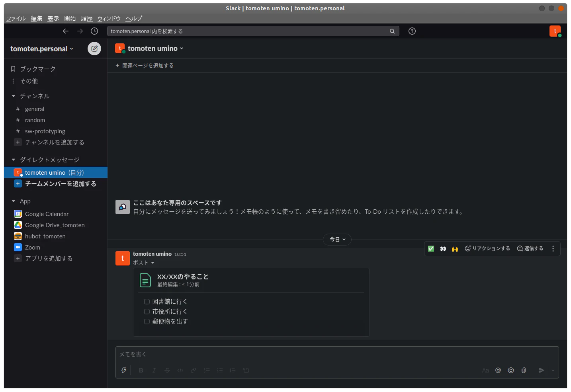Open hubot_tomoten app

click(45, 236)
